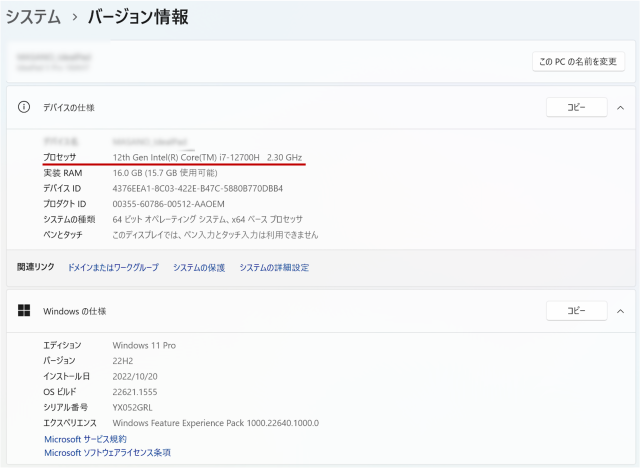Open Microsoft ソフトウェアライセンス条項 link
640x468 pixels.
(x=107, y=452)
